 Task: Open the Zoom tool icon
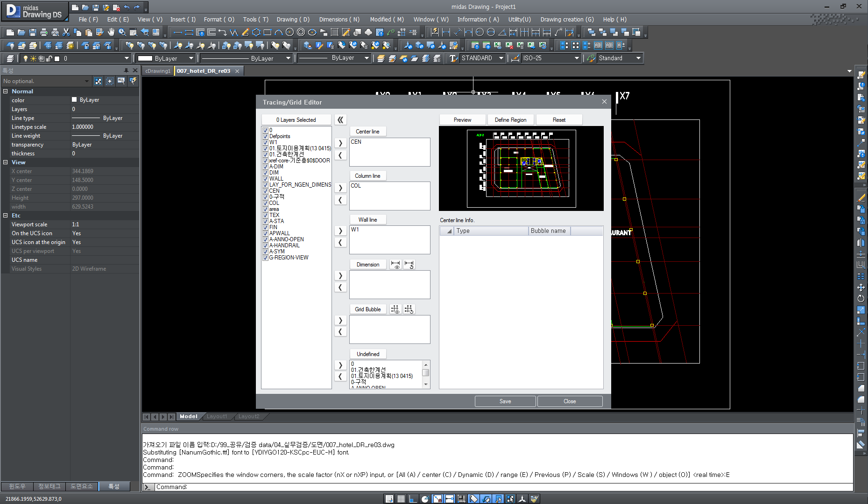[x=122, y=32]
